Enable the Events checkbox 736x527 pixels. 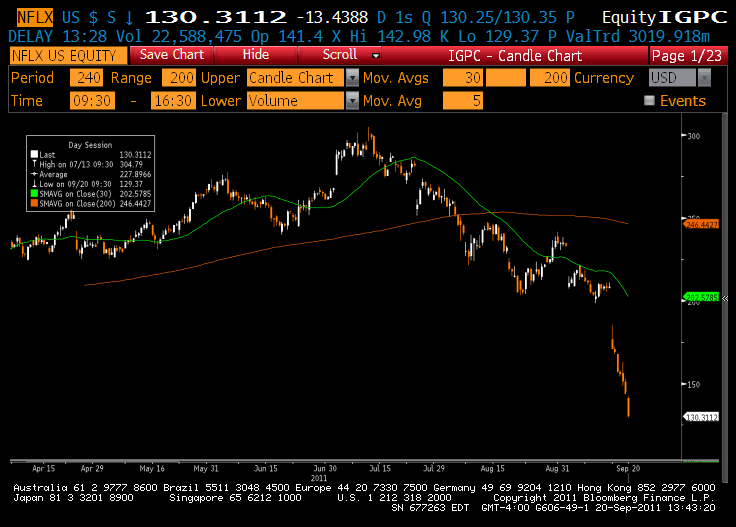tap(649, 100)
